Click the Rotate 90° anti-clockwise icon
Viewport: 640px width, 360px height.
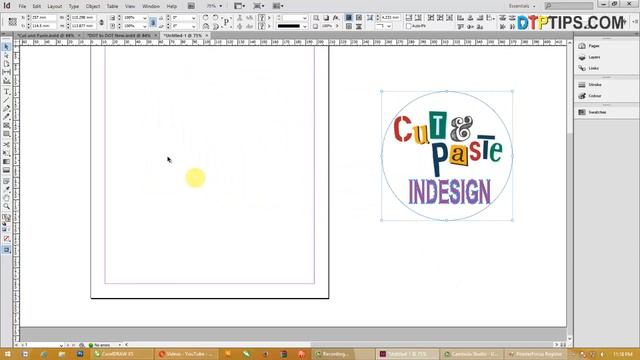point(215,18)
